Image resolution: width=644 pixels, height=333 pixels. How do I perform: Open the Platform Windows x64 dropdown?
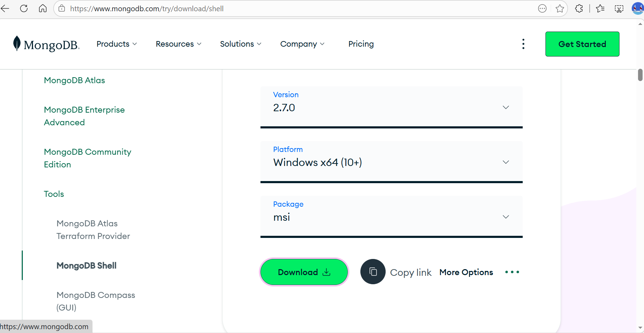pos(392,162)
